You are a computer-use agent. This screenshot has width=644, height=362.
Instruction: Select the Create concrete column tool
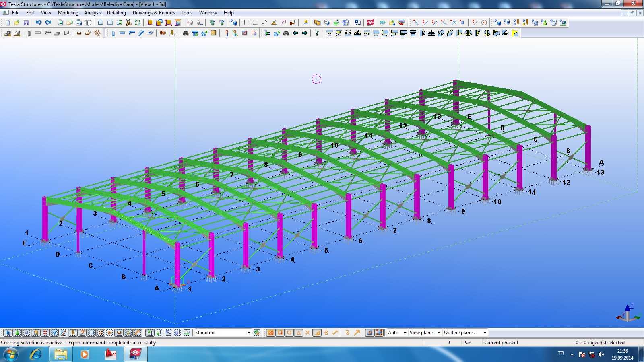tap(29, 33)
